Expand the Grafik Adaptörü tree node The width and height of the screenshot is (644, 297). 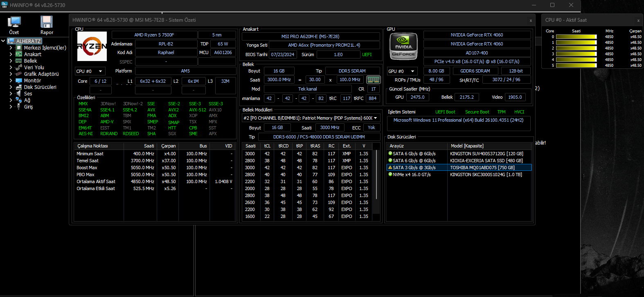[x=11, y=74]
